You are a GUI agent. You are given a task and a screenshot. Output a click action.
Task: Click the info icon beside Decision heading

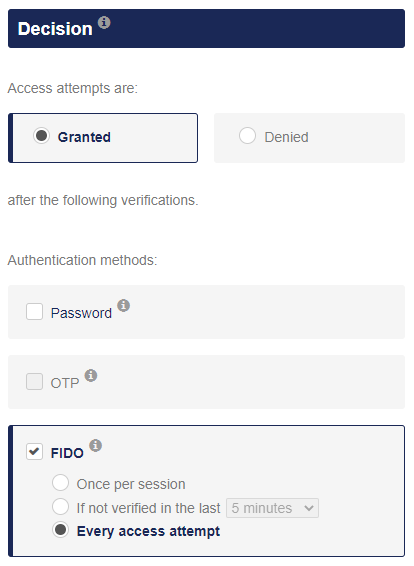(x=104, y=22)
